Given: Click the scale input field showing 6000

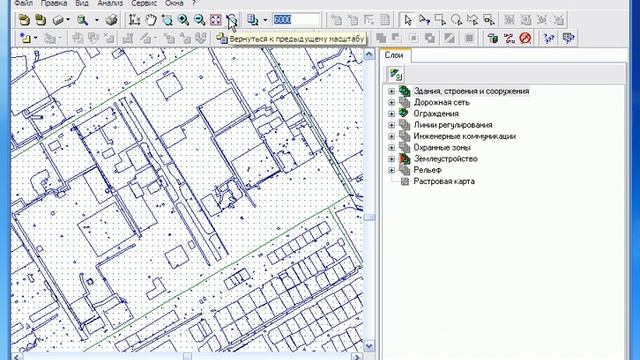Looking at the screenshot, I should 297,20.
